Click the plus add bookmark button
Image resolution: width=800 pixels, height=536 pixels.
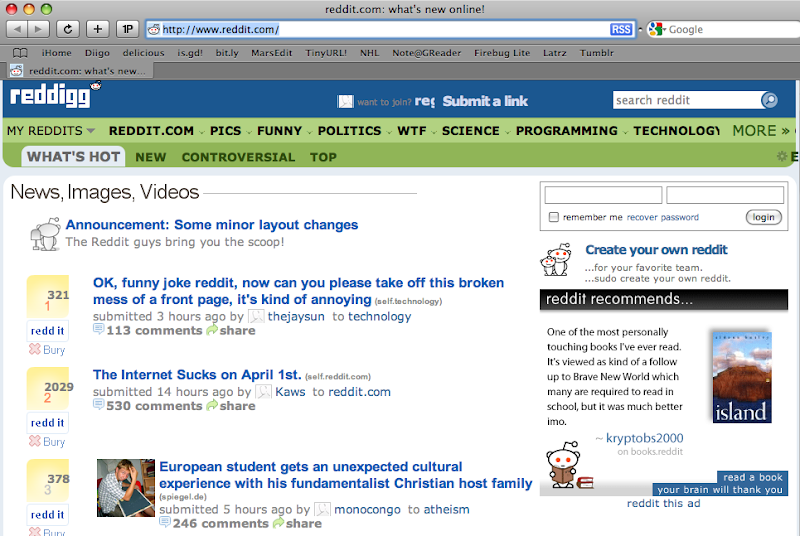coord(97,29)
